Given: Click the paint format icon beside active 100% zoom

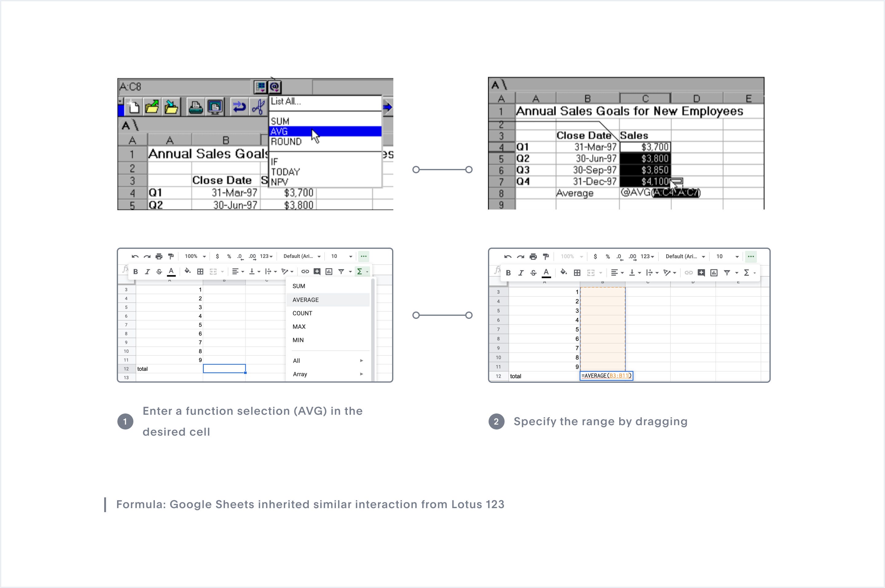Looking at the screenshot, I should (x=171, y=256).
